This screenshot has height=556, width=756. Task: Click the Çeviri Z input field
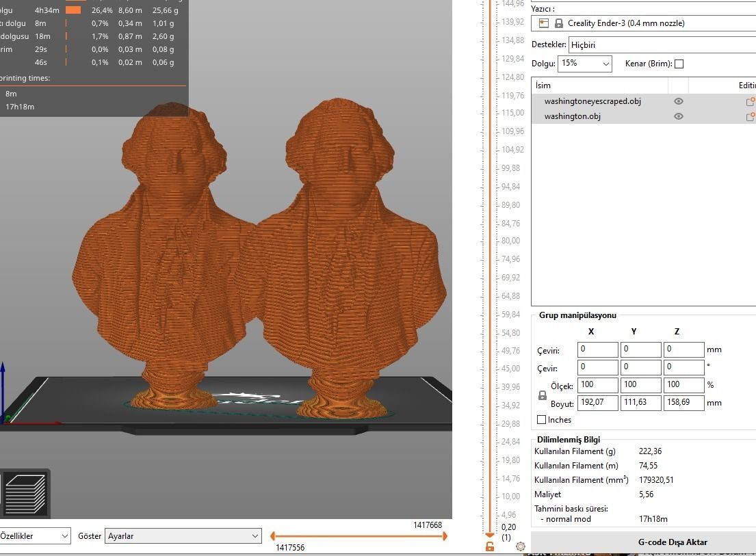tap(683, 349)
